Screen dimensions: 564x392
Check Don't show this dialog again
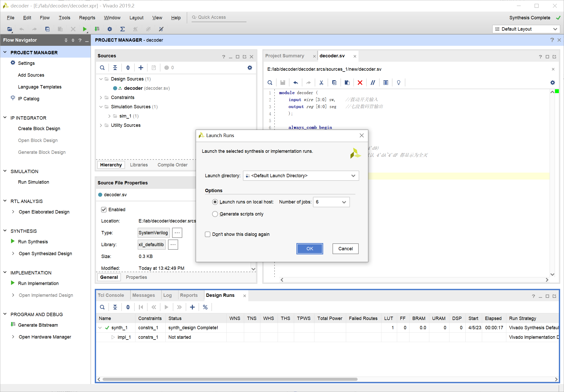pos(208,234)
